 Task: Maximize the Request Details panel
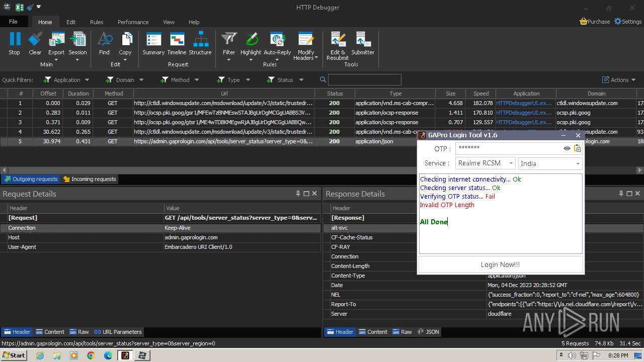306,194
